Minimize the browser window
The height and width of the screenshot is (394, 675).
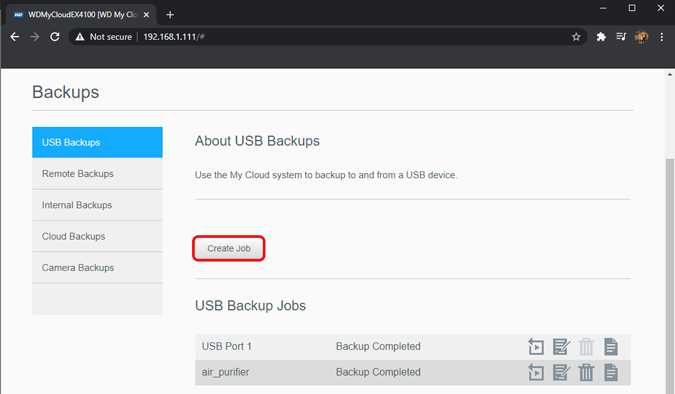(x=603, y=8)
